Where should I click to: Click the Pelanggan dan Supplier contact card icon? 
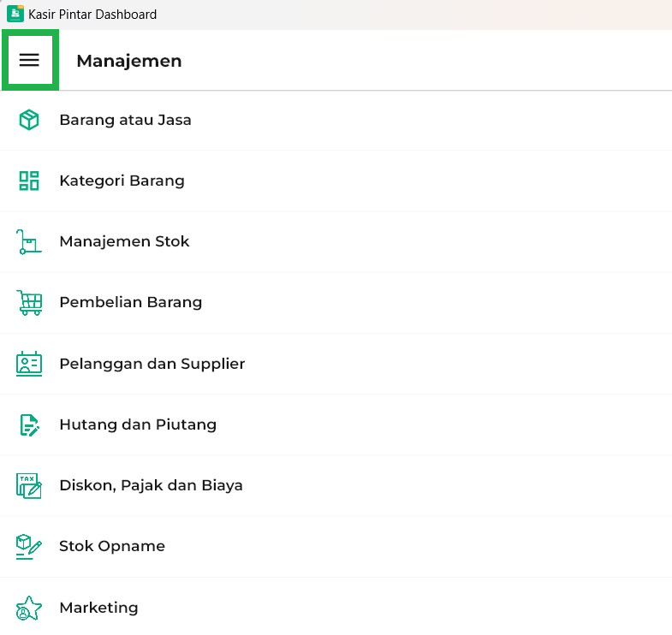click(x=29, y=364)
